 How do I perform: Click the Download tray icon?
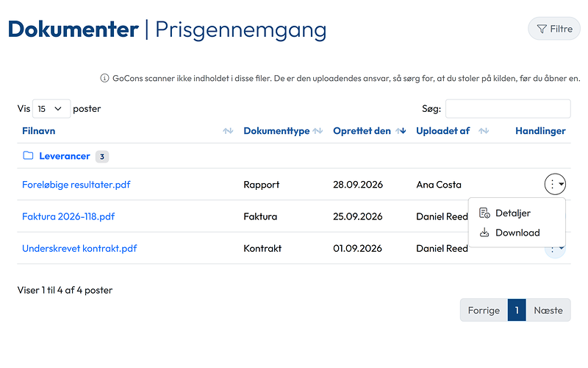[484, 233]
